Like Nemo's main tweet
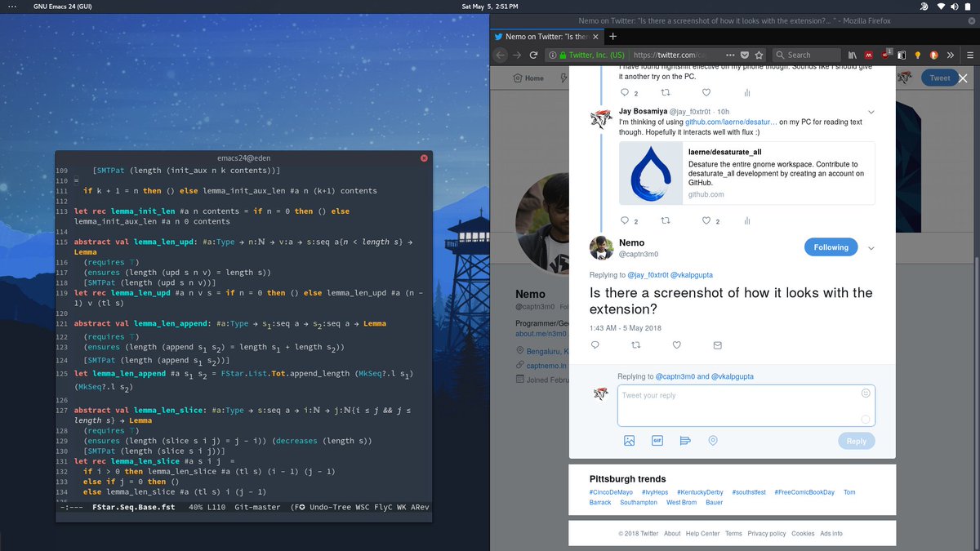This screenshot has width=980, height=551. [x=676, y=345]
